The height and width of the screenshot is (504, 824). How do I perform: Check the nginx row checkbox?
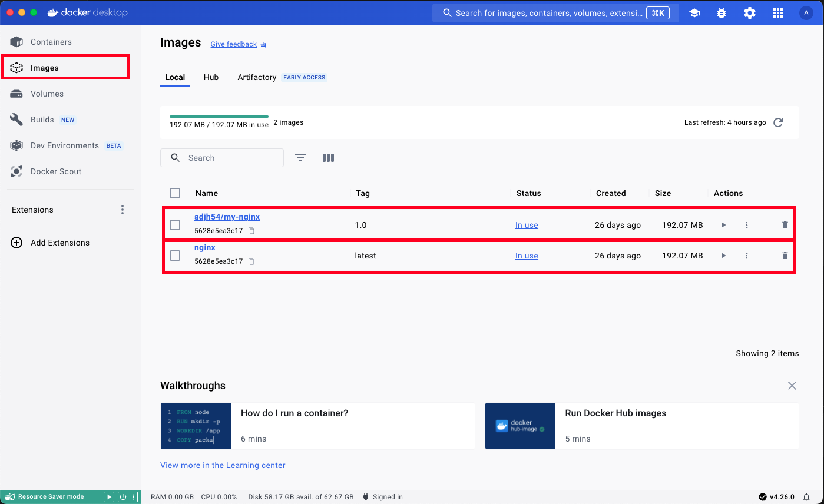(175, 256)
